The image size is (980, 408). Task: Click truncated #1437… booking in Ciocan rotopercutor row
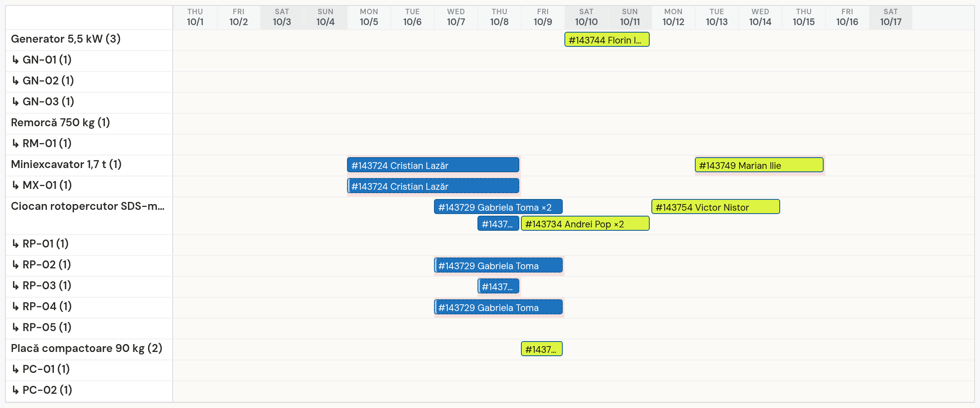click(498, 224)
